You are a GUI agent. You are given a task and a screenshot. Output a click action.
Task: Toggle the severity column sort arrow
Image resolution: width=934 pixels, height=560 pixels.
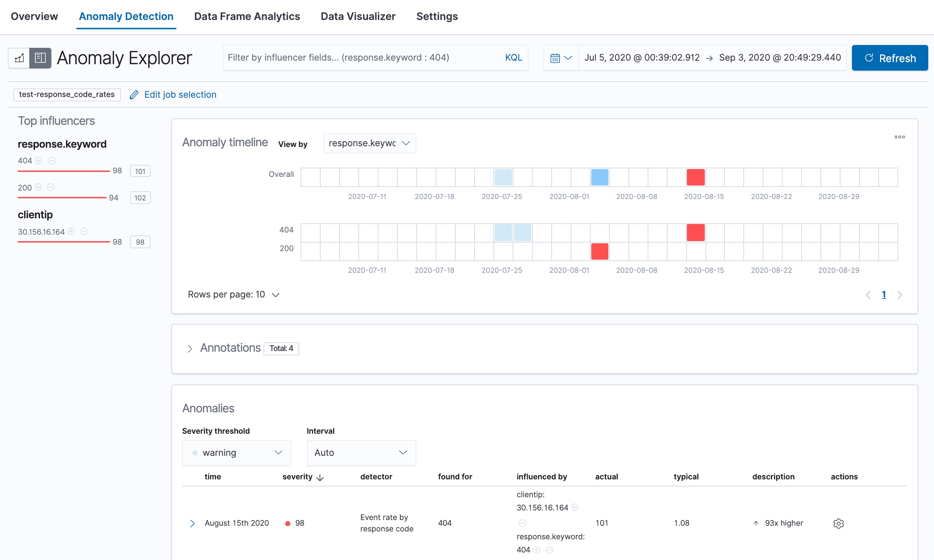[320, 477]
